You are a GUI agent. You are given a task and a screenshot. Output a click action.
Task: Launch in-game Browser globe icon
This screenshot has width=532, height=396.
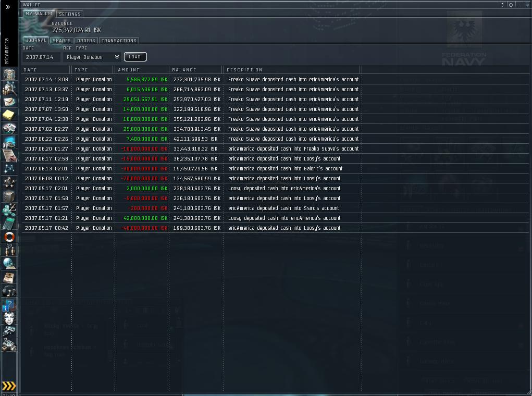(9, 264)
